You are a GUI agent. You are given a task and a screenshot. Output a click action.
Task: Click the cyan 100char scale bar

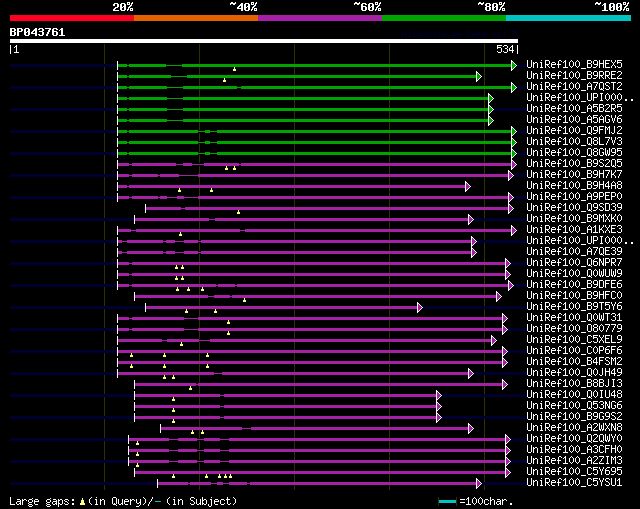[x=447, y=501]
